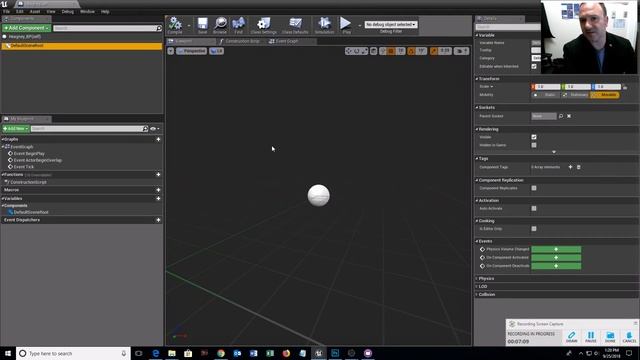This screenshot has width=640, height=360.
Task: Add a new macro with plus
Action: [x=158, y=190]
